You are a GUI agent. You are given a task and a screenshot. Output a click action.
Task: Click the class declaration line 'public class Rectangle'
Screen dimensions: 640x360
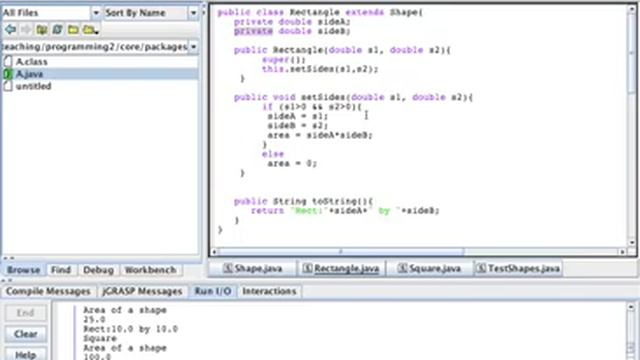pyautogui.click(x=320, y=12)
